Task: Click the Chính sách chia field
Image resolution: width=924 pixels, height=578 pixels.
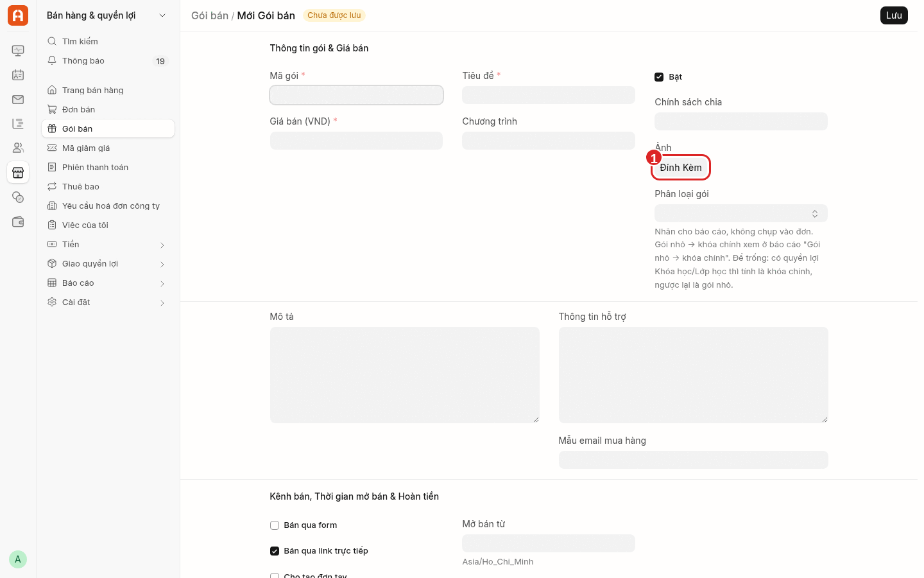Action: coord(741,121)
